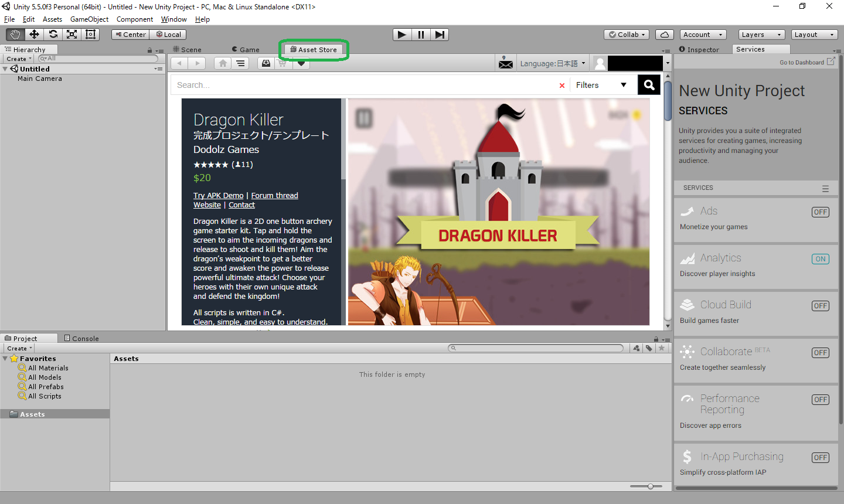Viewport: 844px width, 504px height.
Task: Select the Hand tool in toolbar
Action: coord(15,35)
